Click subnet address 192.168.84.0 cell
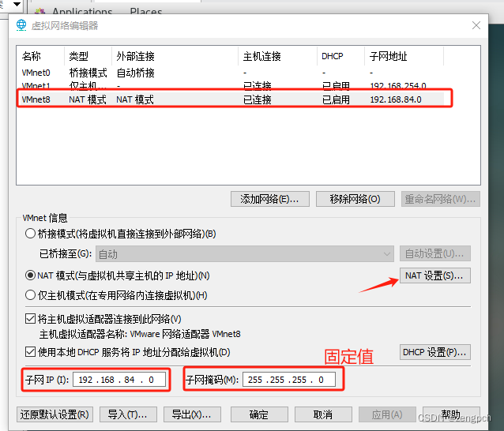This screenshot has height=431, width=504. point(396,99)
